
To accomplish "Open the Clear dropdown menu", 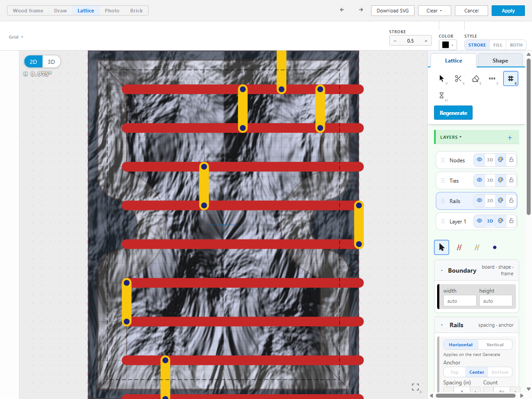I will point(434,11).
